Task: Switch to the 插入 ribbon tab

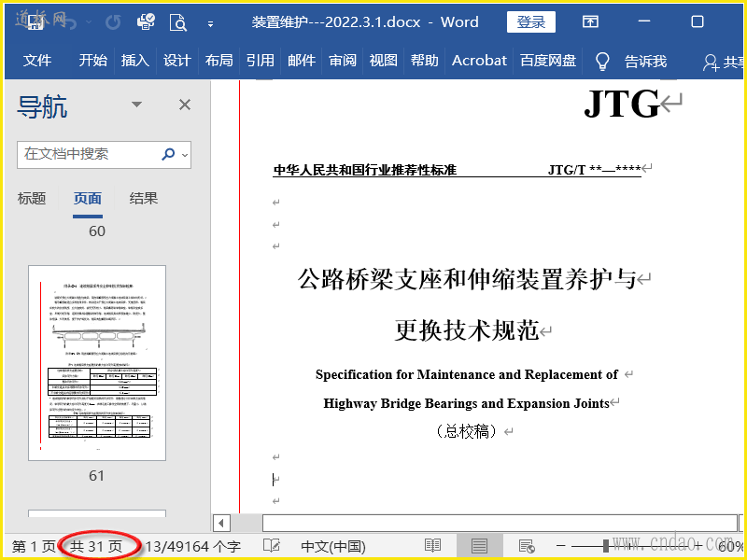Action: (134, 61)
